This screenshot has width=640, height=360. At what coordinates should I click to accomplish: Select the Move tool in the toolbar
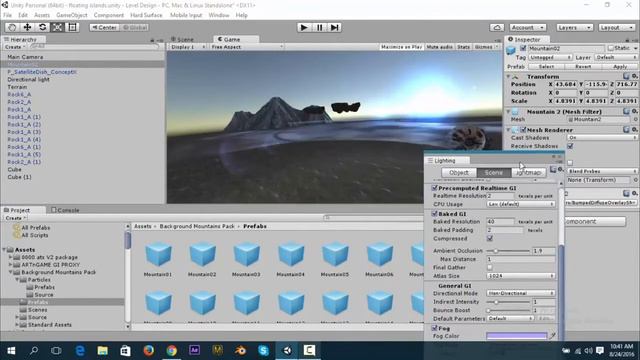point(27,27)
